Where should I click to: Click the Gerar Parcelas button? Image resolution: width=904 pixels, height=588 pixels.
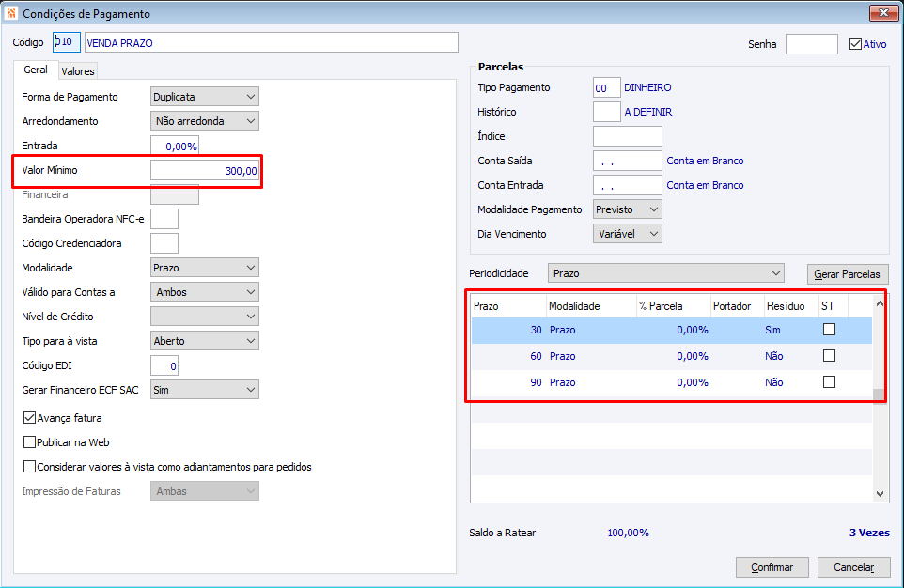(847, 274)
